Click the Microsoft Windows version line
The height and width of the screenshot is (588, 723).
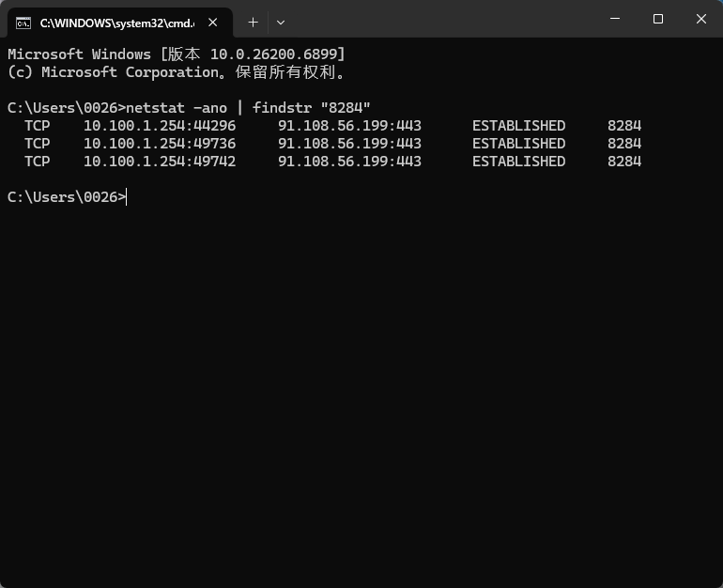coord(176,54)
